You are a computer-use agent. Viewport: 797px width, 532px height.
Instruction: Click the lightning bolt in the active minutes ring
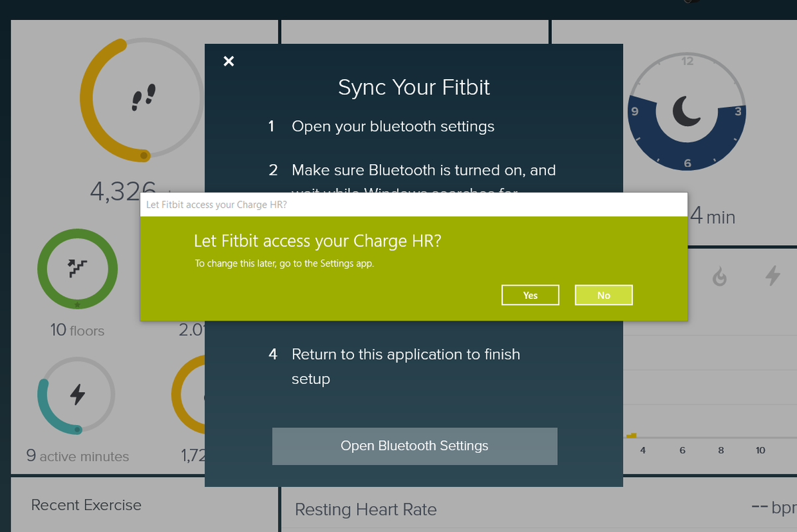[x=77, y=395]
